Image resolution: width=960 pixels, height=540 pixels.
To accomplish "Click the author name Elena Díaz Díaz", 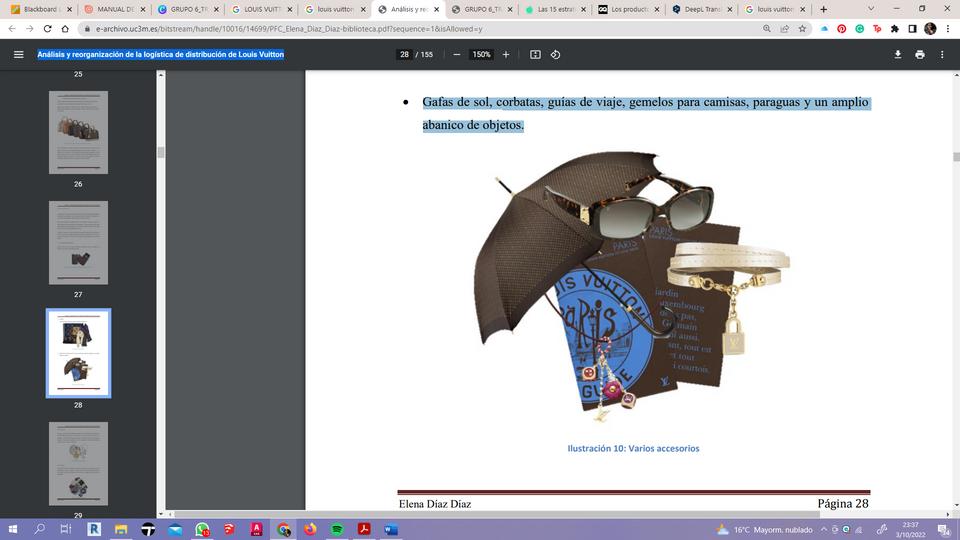I will coord(435,504).
